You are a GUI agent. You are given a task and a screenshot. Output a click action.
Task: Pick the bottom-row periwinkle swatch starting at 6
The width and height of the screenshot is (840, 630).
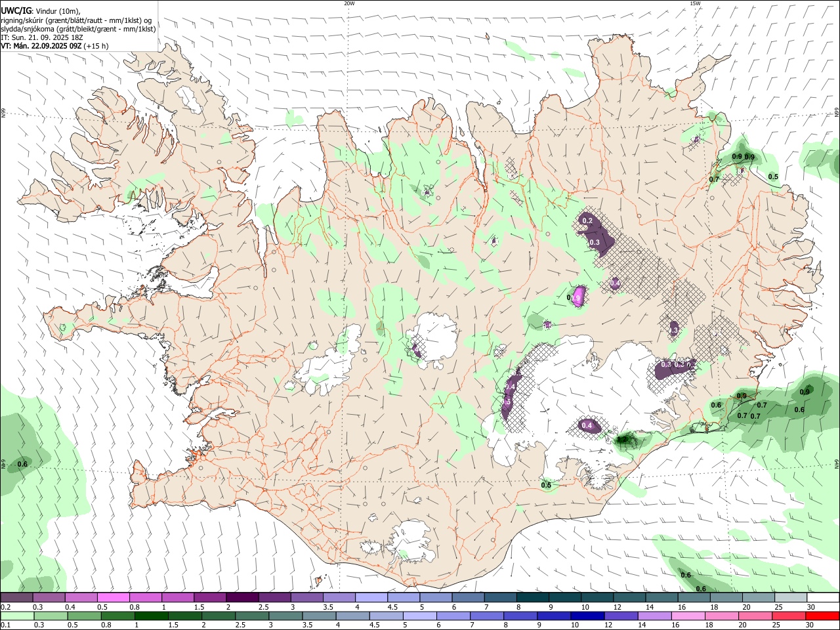click(453, 616)
